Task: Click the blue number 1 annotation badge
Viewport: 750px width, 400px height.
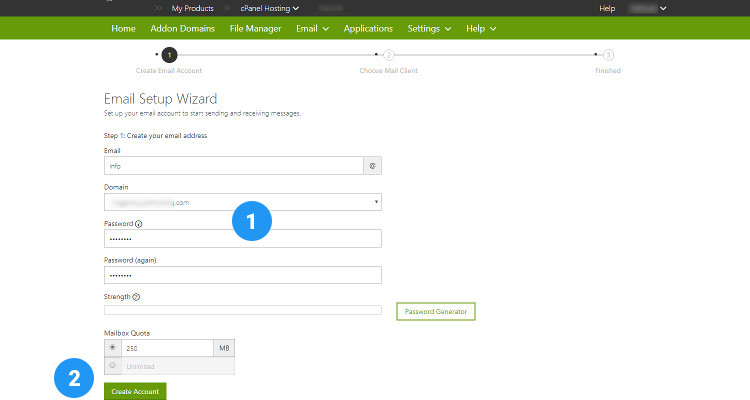Action: 252,222
